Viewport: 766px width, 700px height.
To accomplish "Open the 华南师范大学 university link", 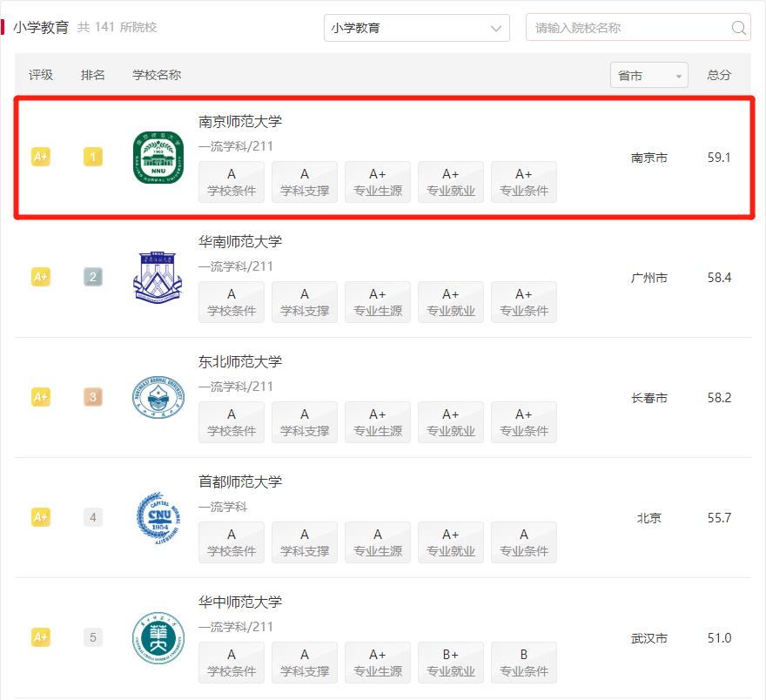I will [239, 242].
